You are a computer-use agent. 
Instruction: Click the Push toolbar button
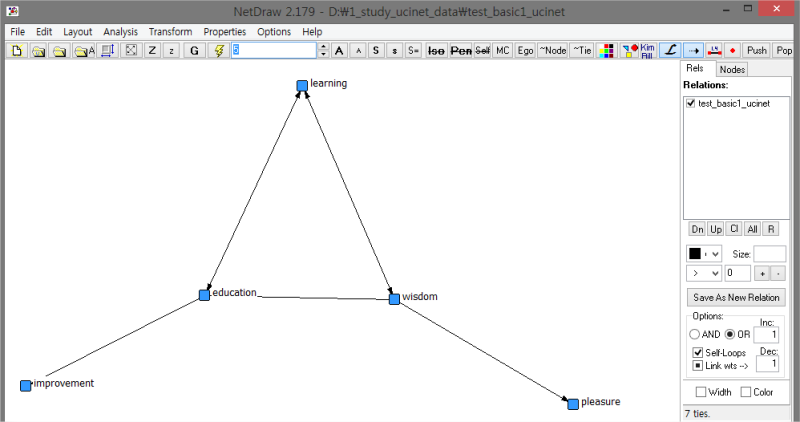[x=757, y=51]
